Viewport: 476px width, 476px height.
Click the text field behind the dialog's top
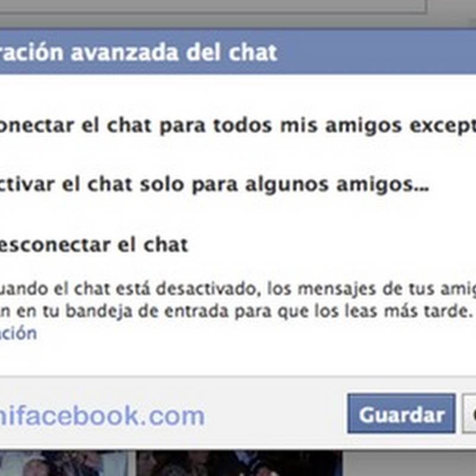pyautogui.click(x=212, y=6)
